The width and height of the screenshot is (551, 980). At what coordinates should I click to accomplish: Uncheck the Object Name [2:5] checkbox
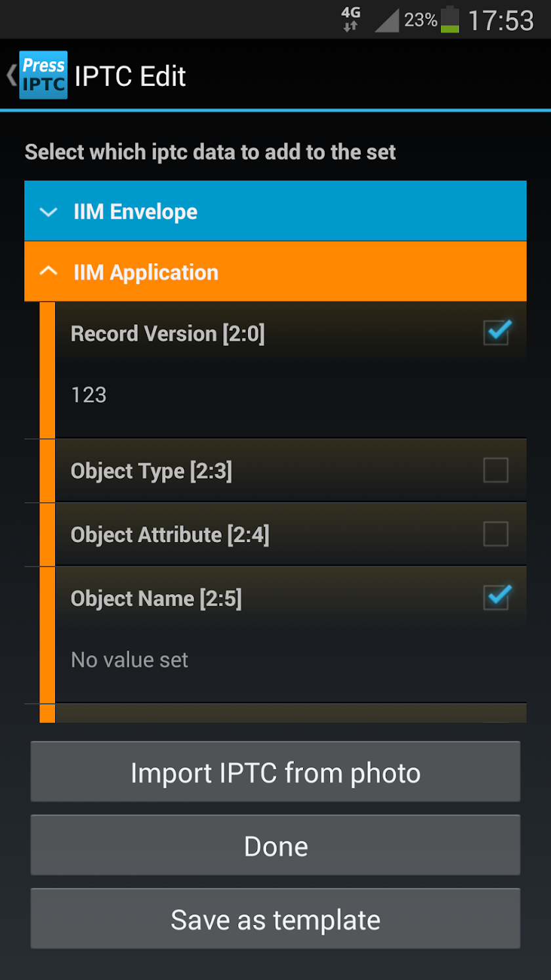(497, 597)
